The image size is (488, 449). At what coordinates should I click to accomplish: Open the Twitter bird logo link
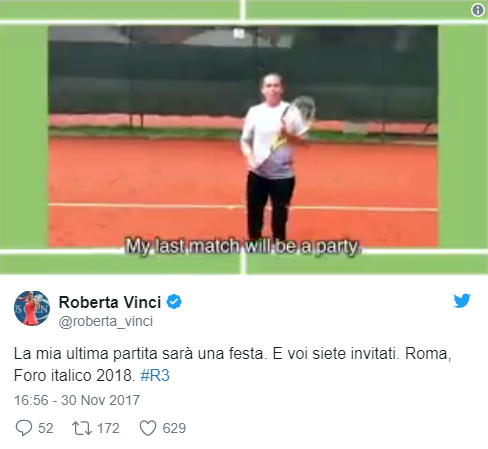pos(462,301)
